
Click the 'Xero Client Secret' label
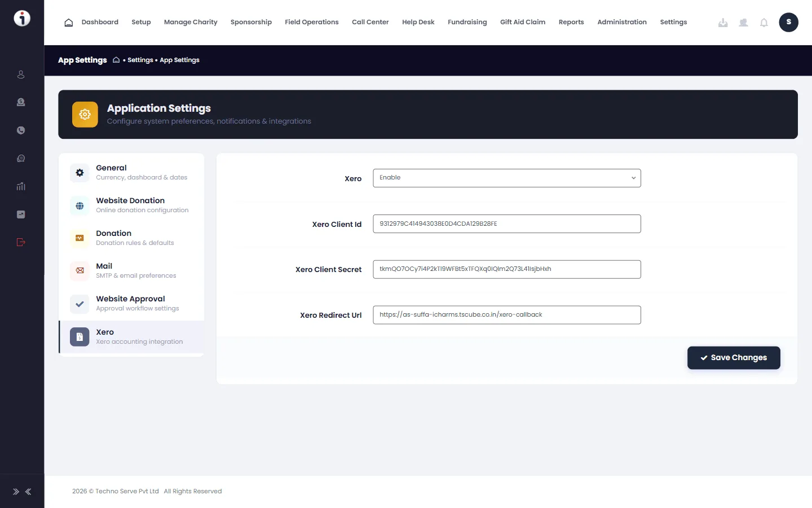click(x=329, y=269)
